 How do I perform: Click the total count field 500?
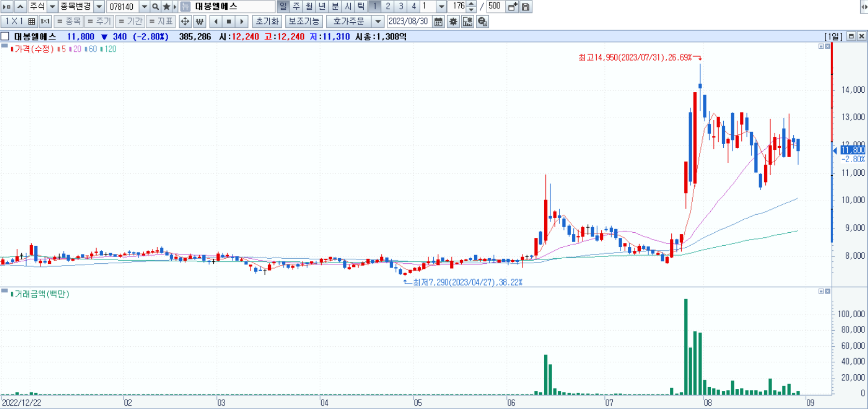(x=495, y=7)
